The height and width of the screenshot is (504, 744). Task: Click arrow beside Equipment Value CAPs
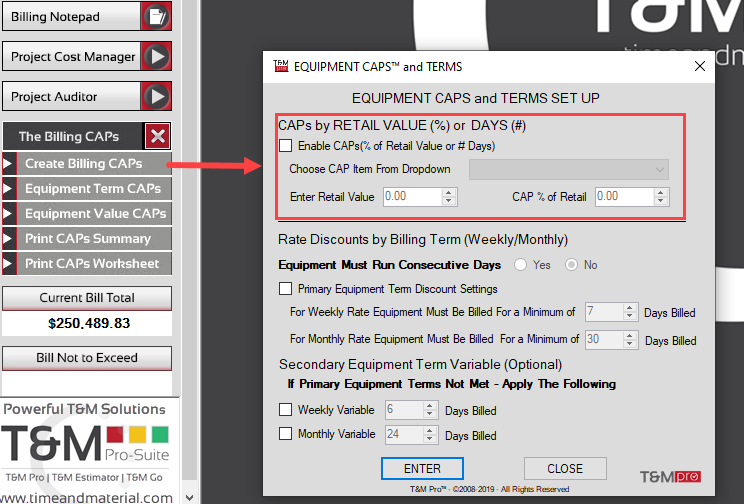point(9,214)
